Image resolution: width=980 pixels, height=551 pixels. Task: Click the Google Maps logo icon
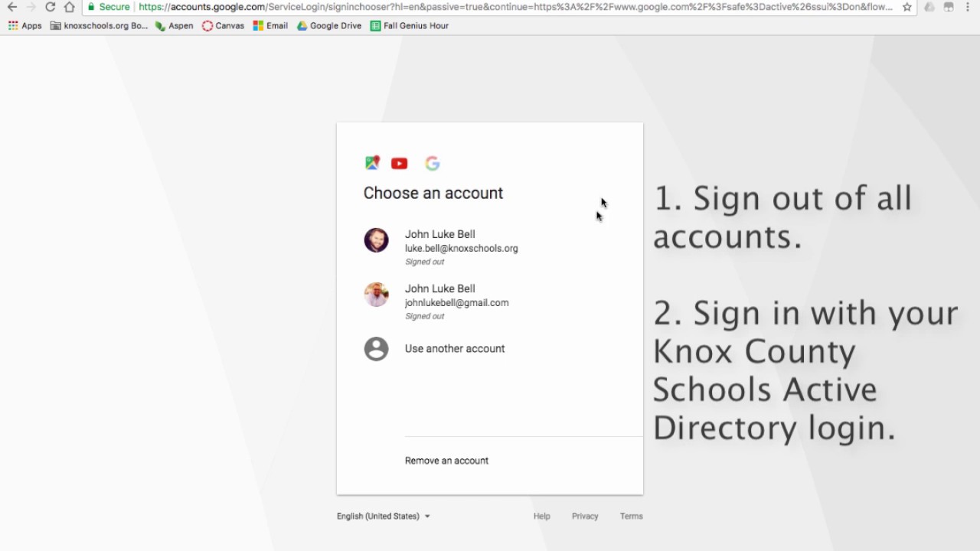click(x=372, y=163)
